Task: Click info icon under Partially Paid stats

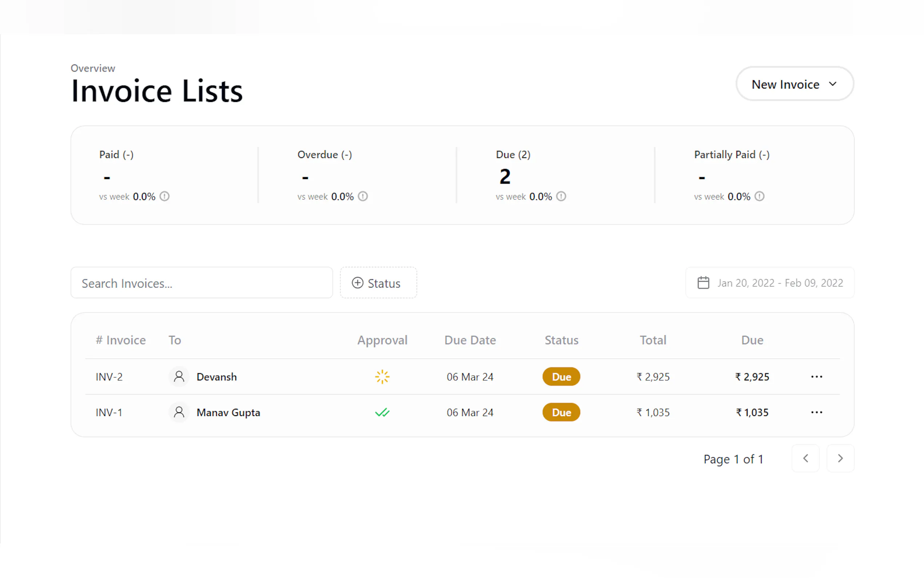Action: (x=759, y=197)
